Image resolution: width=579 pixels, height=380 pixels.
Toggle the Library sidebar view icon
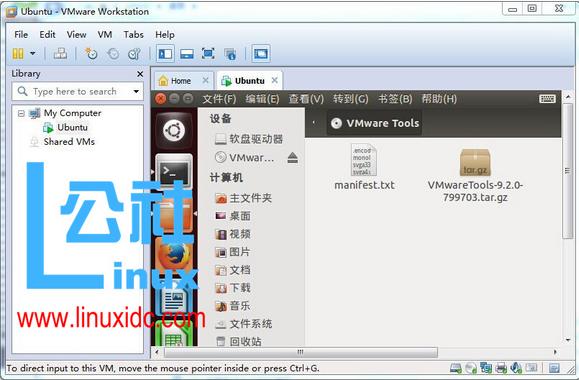pyautogui.click(x=165, y=54)
